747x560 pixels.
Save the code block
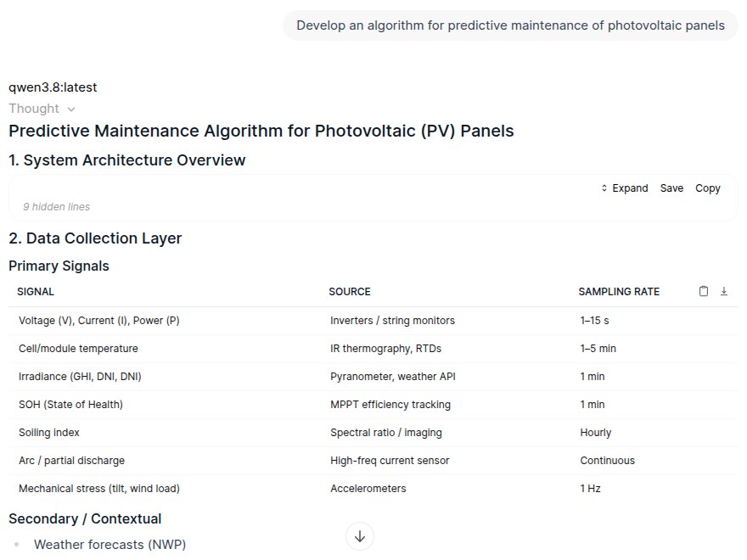coord(671,188)
